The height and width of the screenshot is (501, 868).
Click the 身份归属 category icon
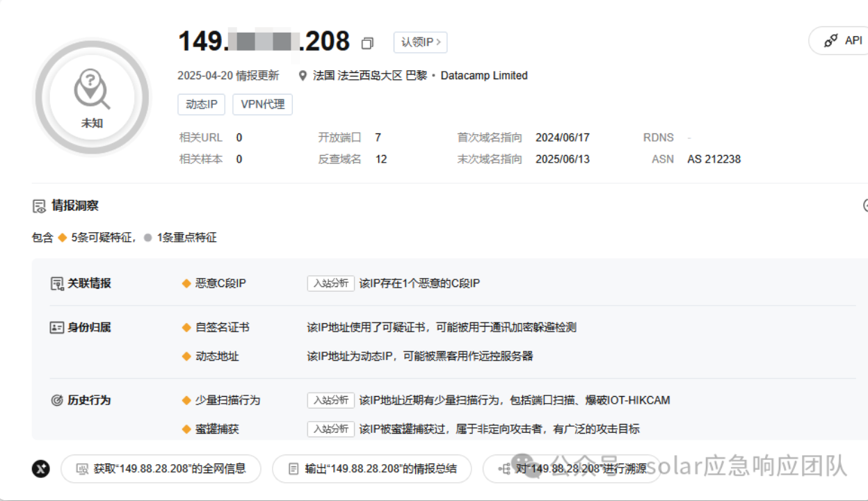(x=57, y=327)
